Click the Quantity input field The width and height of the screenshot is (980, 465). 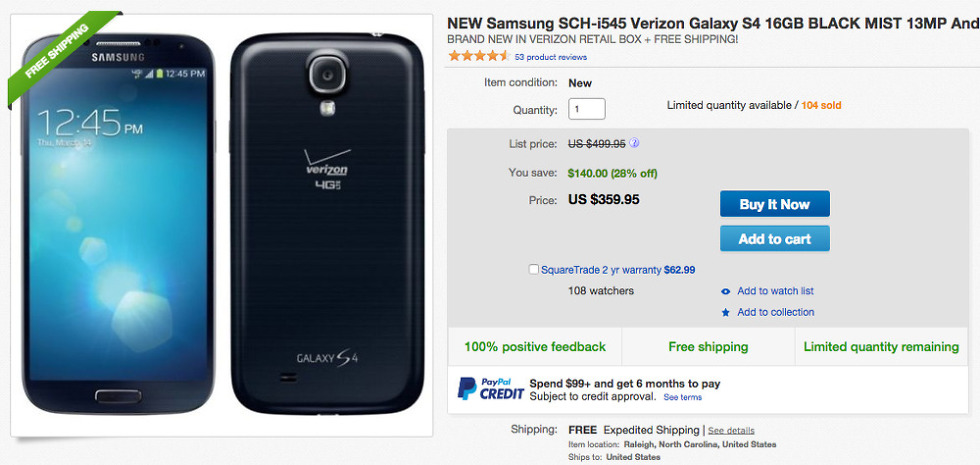(586, 109)
